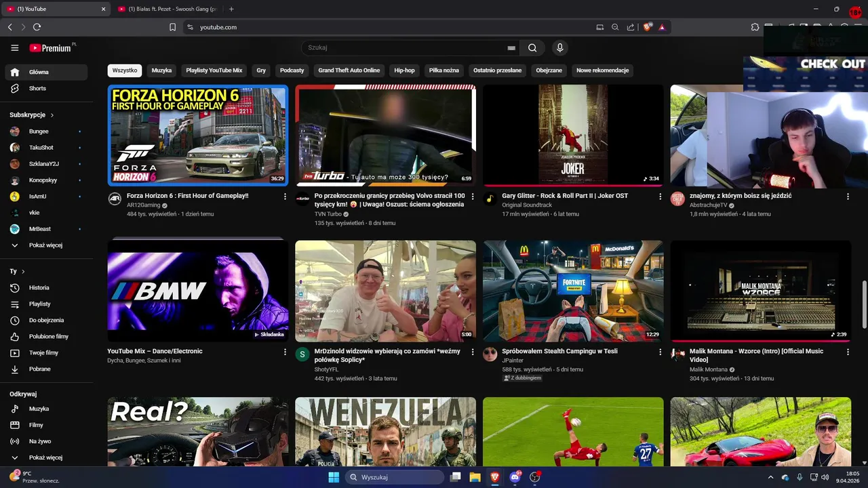
Task: Select the Obejrzane filter chip
Action: click(549, 70)
